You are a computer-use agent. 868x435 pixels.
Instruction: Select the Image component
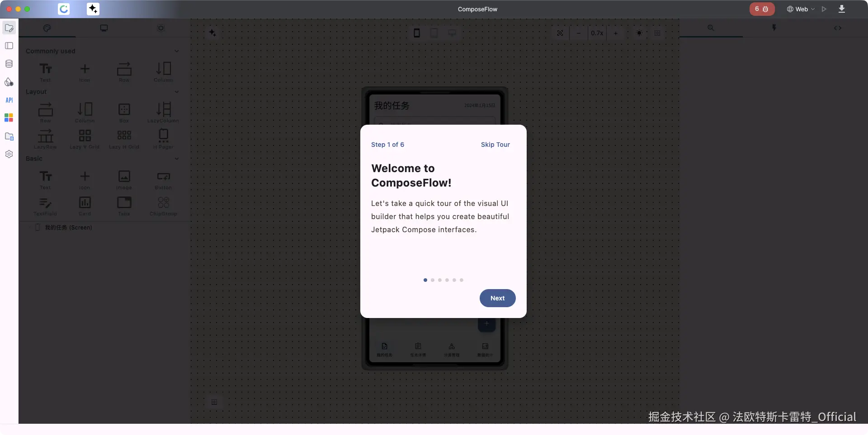tap(124, 179)
